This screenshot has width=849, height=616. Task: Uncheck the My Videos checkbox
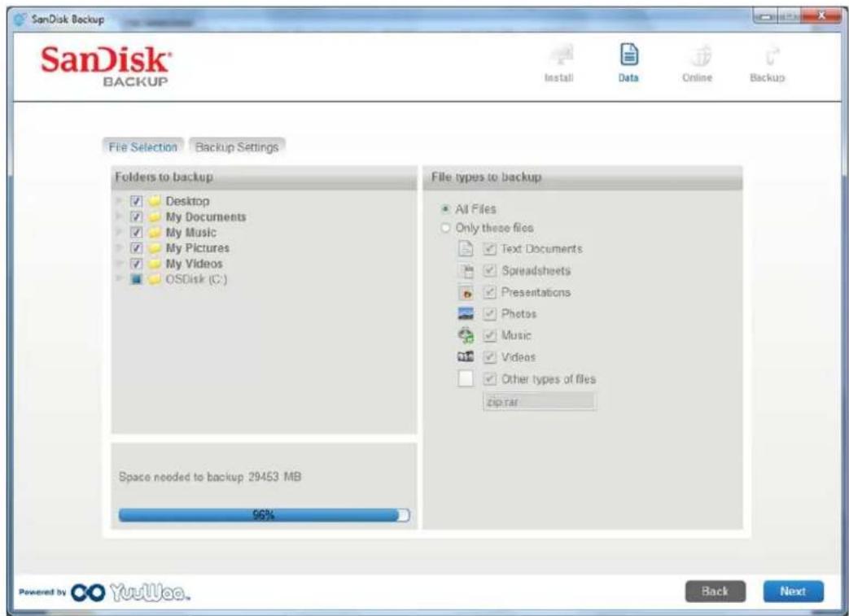[137, 264]
